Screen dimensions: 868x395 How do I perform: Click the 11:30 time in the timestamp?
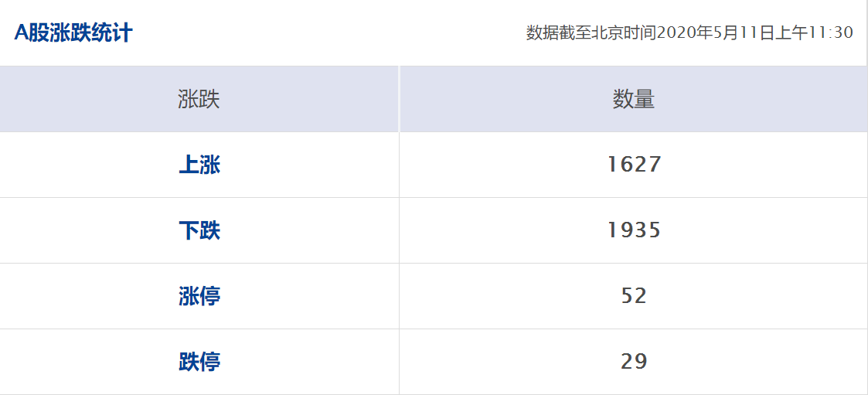[x=831, y=33]
